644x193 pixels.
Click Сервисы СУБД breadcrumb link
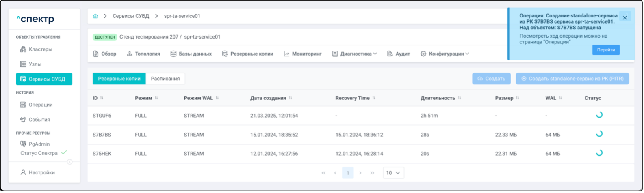click(x=131, y=16)
